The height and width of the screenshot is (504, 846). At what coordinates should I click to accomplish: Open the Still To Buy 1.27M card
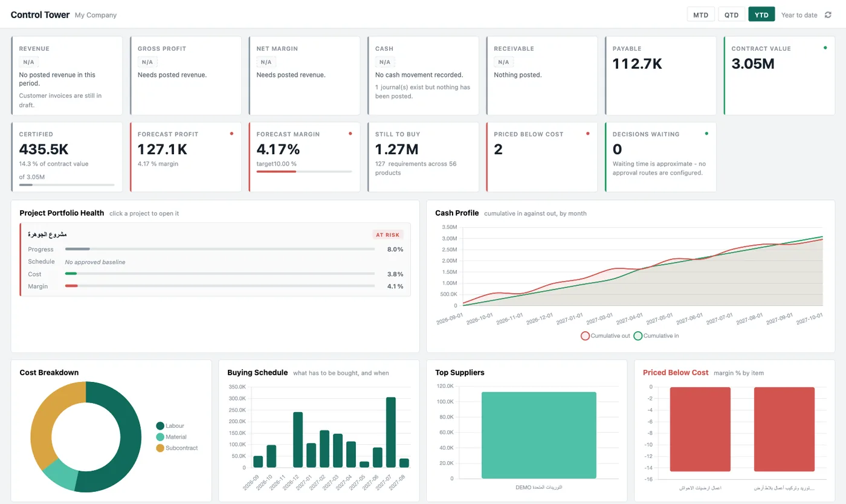pos(423,157)
